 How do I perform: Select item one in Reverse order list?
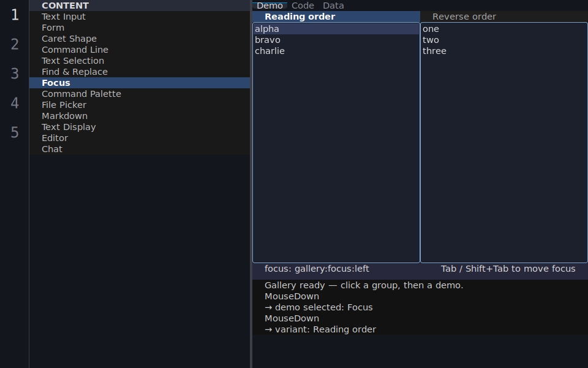tap(504, 29)
